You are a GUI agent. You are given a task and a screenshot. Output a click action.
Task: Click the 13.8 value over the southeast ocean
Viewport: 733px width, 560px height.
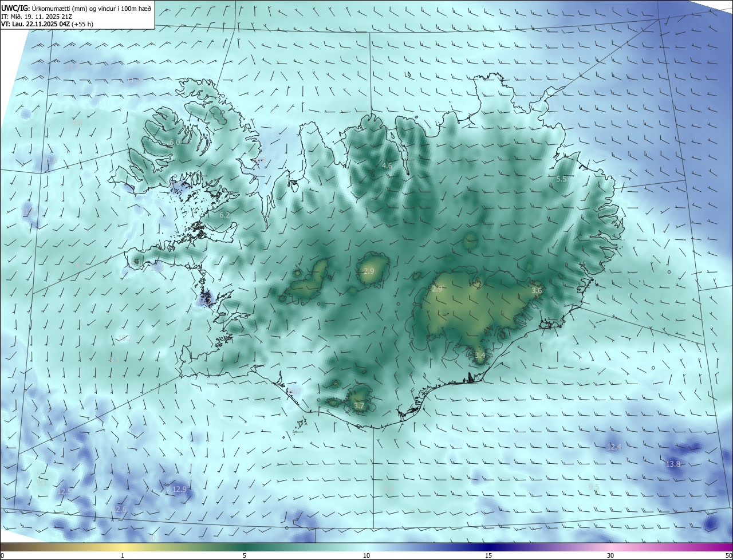point(673,464)
